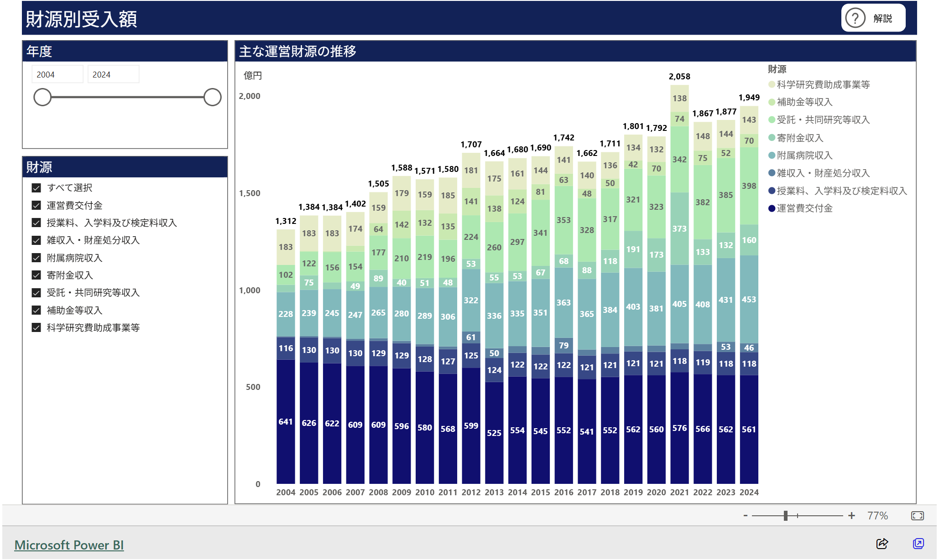Click the zoom level slider handle
This screenshot has width=939, height=560.
point(785,516)
